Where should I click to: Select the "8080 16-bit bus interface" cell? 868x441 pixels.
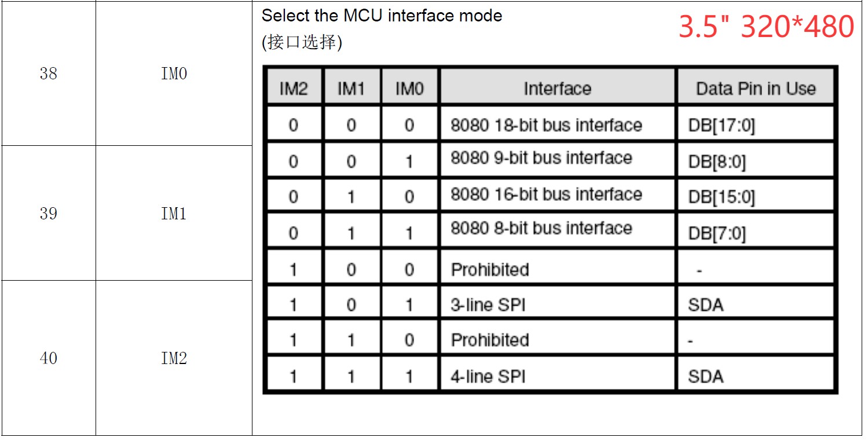[x=546, y=194]
